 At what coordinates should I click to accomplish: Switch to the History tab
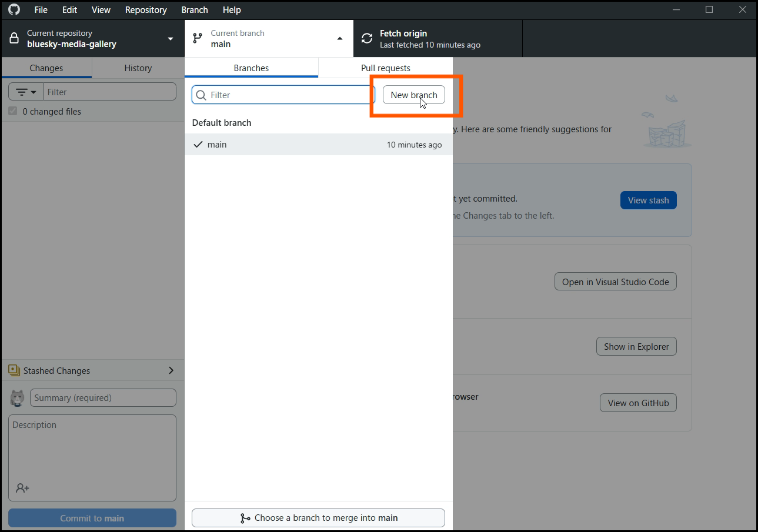[138, 68]
